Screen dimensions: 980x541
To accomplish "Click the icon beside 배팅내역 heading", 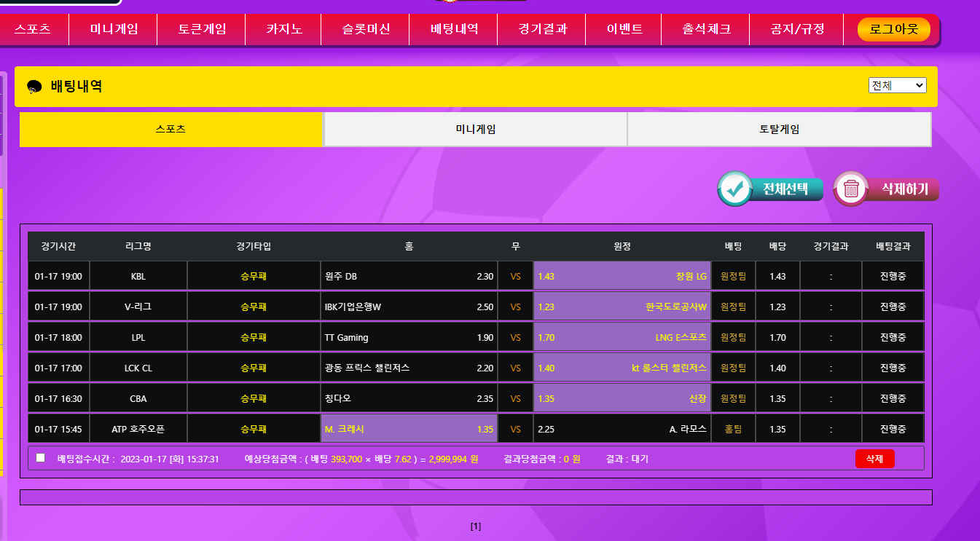I will coord(34,87).
